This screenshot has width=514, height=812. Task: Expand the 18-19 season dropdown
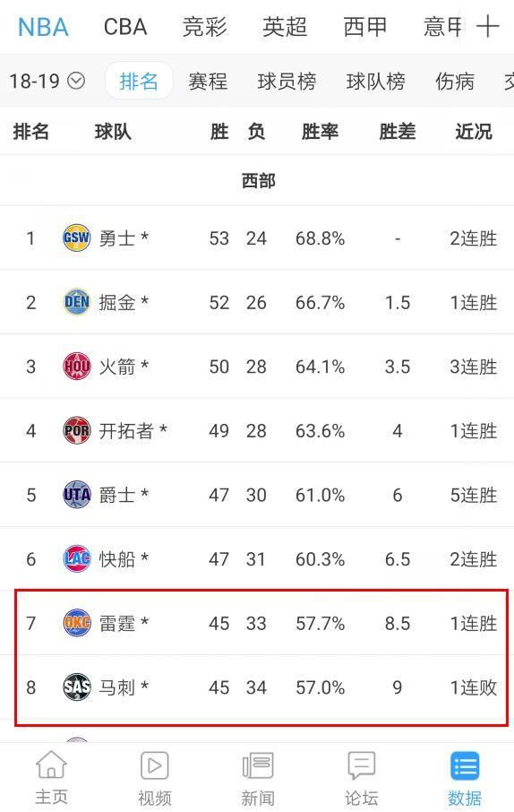[47, 81]
